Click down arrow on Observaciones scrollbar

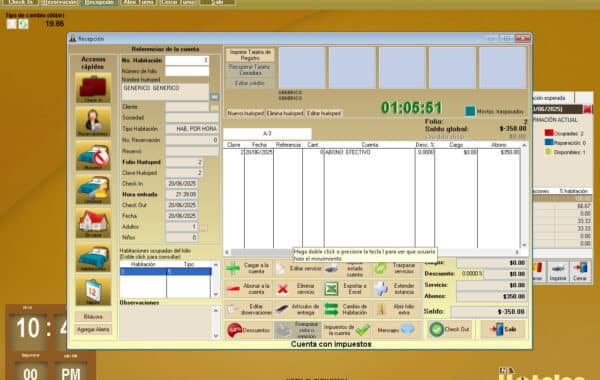215,336
